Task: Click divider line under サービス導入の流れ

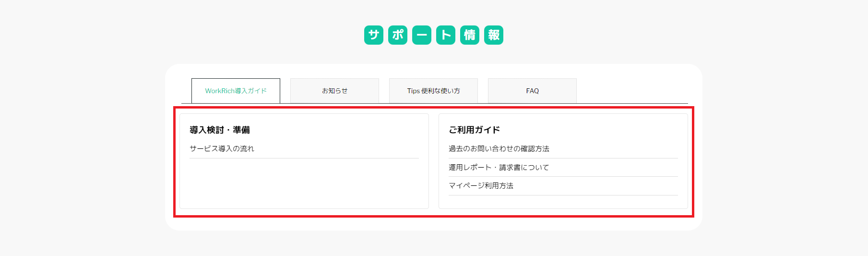Action: pyautogui.click(x=304, y=158)
